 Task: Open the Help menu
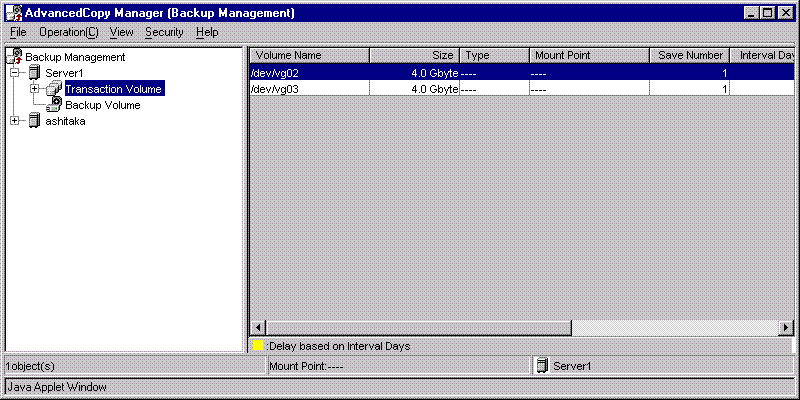coord(207,32)
